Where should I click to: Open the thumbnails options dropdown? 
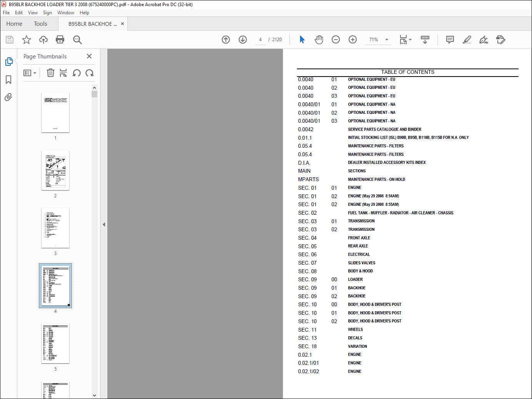click(x=30, y=73)
